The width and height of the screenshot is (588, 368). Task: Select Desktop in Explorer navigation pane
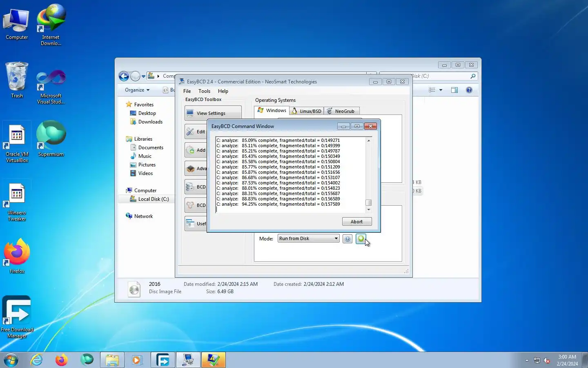pyautogui.click(x=143, y=113)
